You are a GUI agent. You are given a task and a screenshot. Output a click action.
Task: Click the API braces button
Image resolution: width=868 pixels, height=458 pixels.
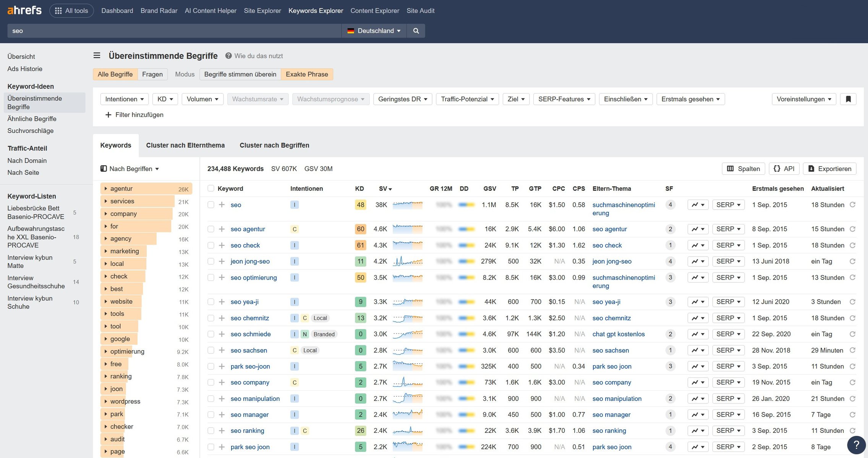(784, 169)
